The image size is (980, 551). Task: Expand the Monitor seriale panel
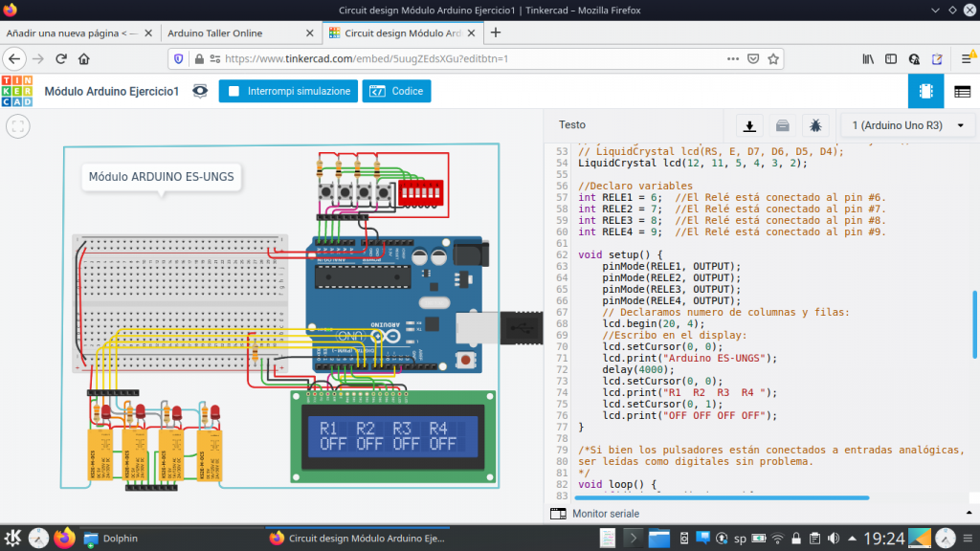click(606, 514)
